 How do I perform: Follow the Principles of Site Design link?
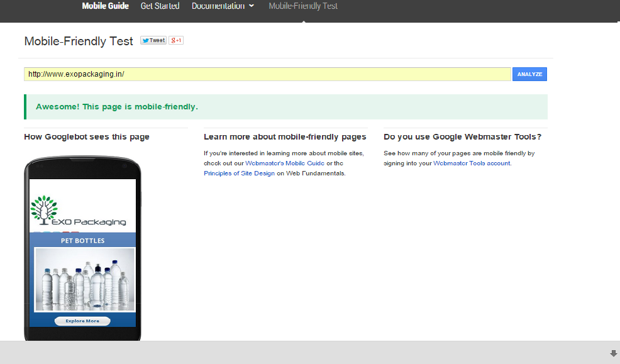coord(239,174)
